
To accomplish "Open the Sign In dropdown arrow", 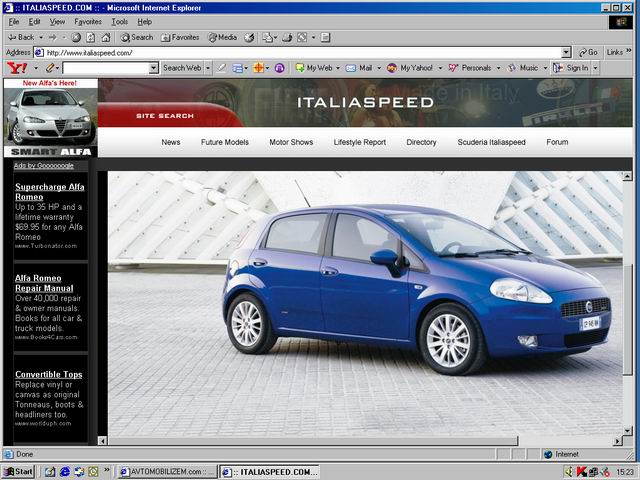I will coord(595,68).
